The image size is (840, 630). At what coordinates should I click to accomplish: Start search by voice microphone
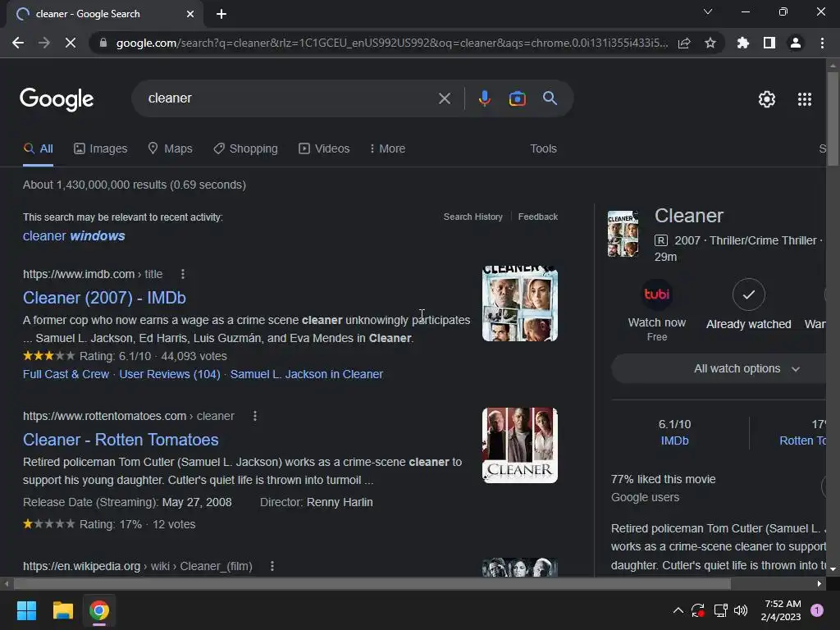coord(485,98)
